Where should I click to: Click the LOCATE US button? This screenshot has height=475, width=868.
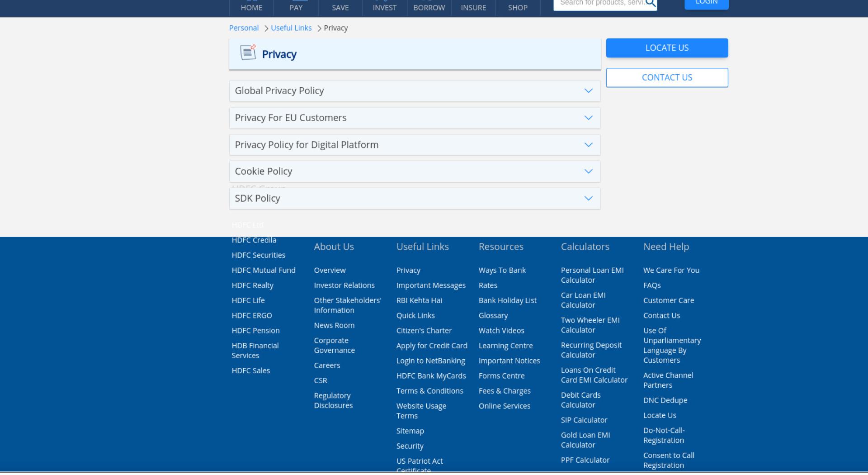pos(667,48)
